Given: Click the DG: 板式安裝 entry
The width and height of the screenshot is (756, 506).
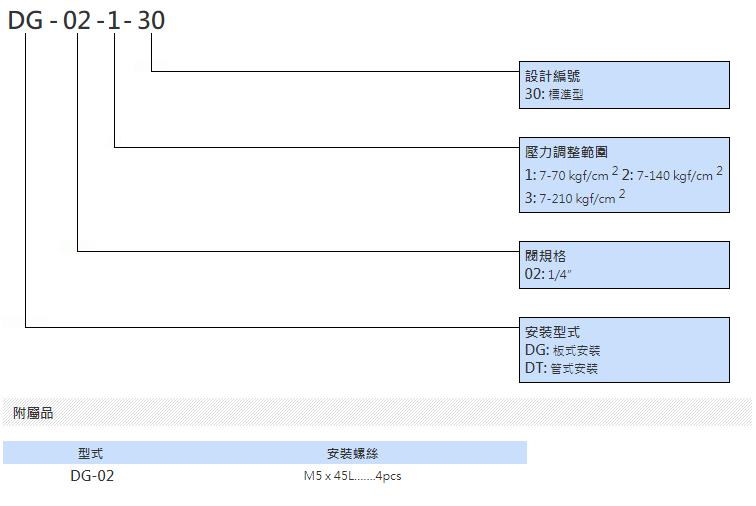Looking at the screenshot, I should tap(562, 350).
